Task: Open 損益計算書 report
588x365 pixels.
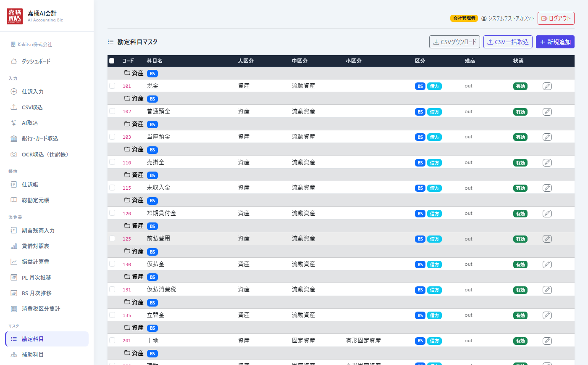Action: click(47, 262)
